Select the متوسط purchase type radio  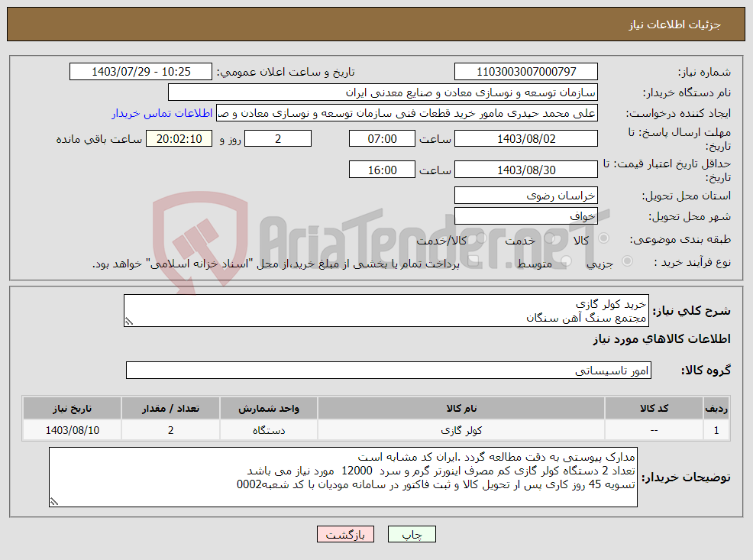tap(567, 261)
